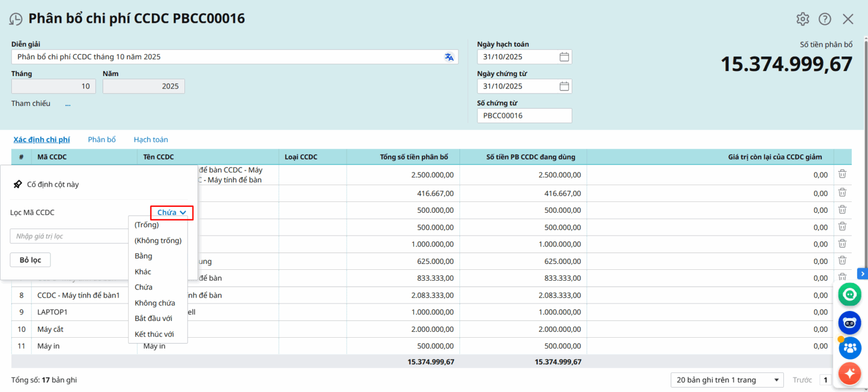Click the Bỏ lọc button
This screenshot has width=868, height=392.
point(30,260)
